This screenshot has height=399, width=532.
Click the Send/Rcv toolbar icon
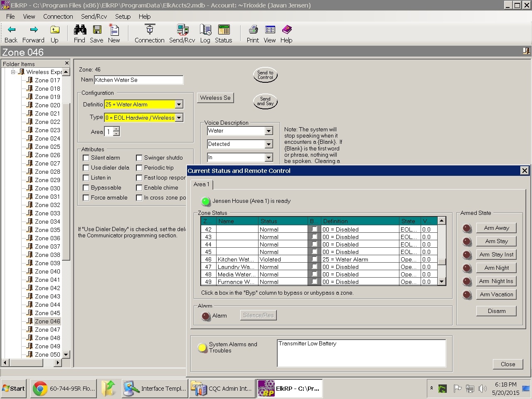tap(182, 30)
